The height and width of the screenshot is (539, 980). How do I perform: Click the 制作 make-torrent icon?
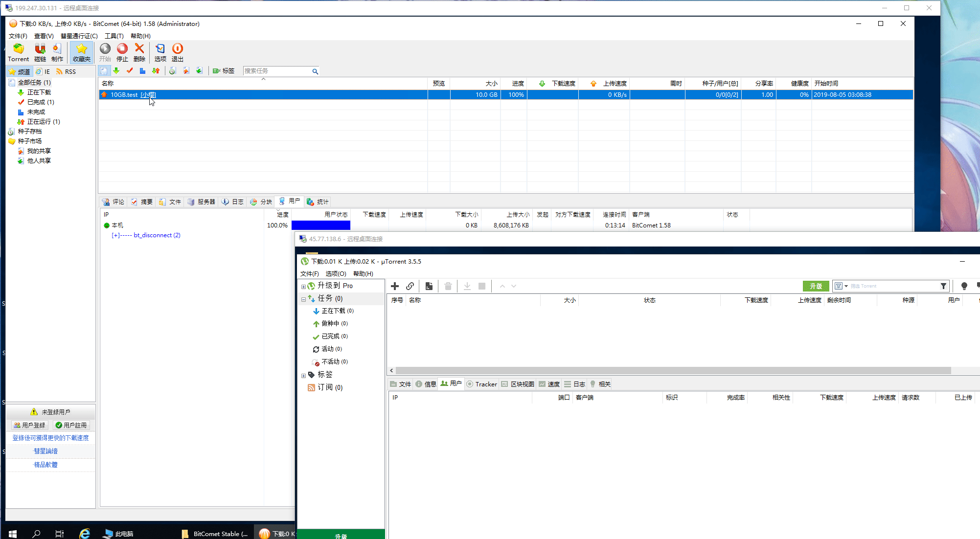(x=57, y=52)
